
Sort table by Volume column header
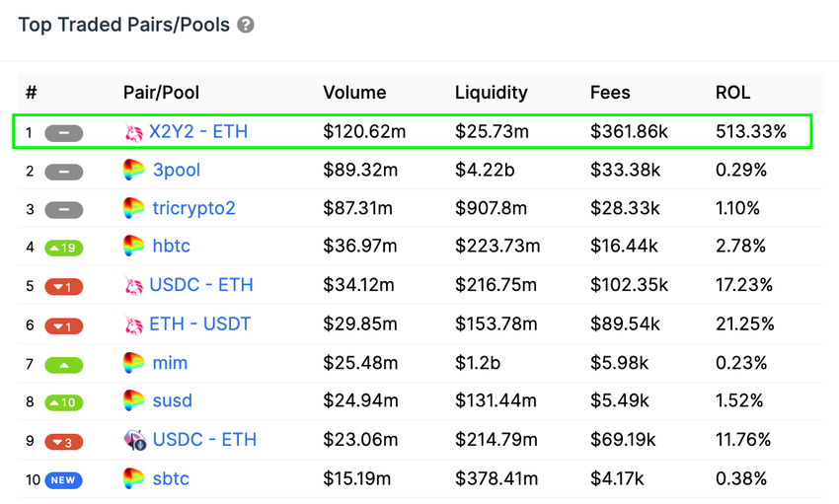(354, 93)
